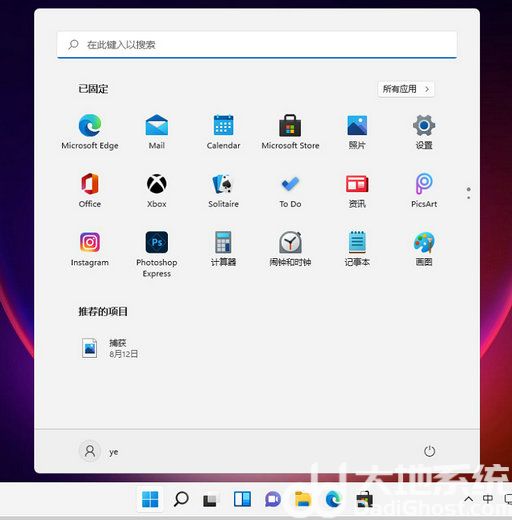This screenshot has height=520, width=512.
Task: Open Microsoft Edge from pinned apps
Action: click(x=90, y=131)
